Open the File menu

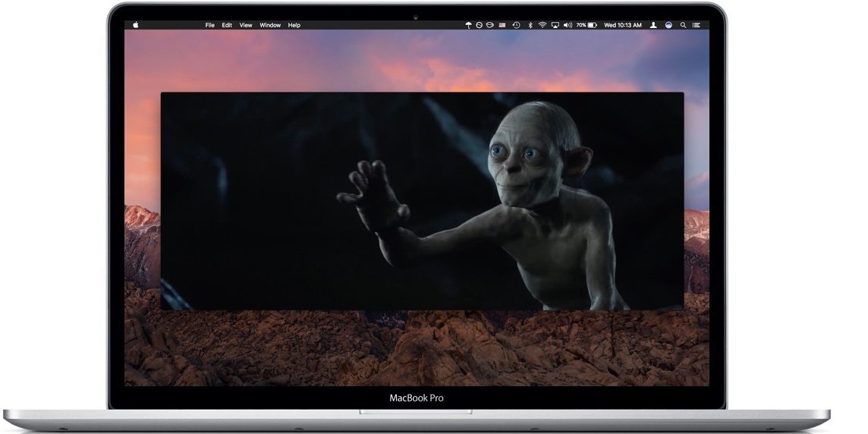[x=210, y=25]
